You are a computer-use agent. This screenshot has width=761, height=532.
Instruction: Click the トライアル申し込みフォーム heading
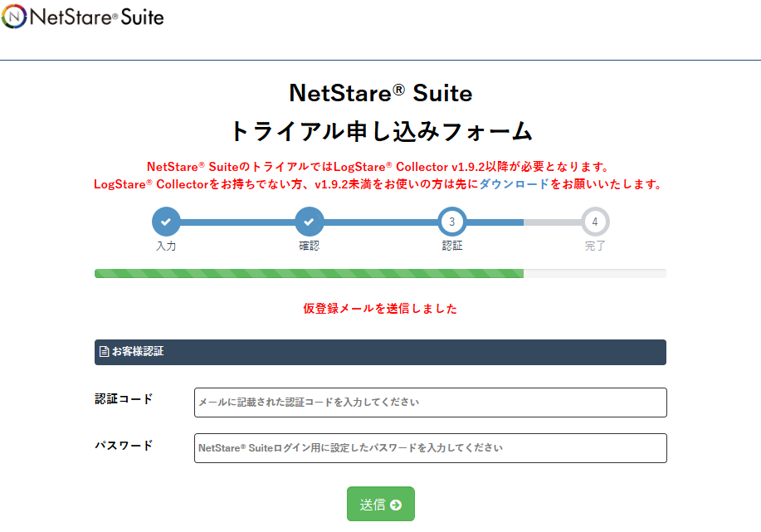click(380, 131)
